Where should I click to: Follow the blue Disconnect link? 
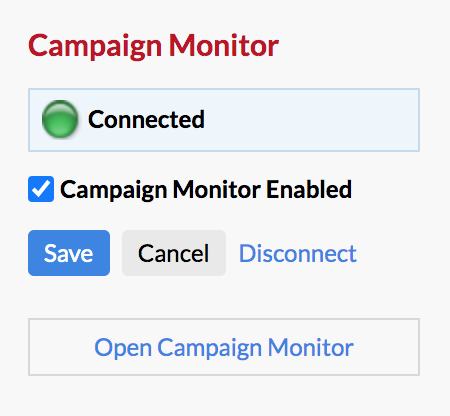pos(298,254)
